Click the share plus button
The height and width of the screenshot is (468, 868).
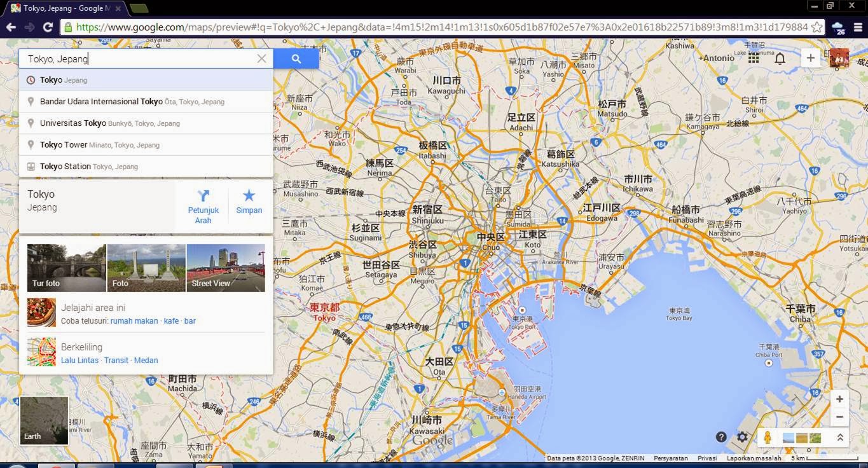tap(810, 58)
